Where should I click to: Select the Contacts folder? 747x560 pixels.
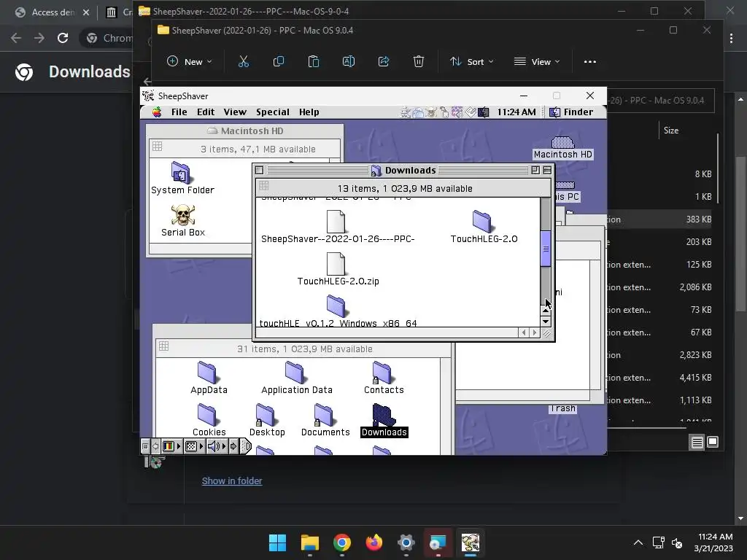coord(382,373)
